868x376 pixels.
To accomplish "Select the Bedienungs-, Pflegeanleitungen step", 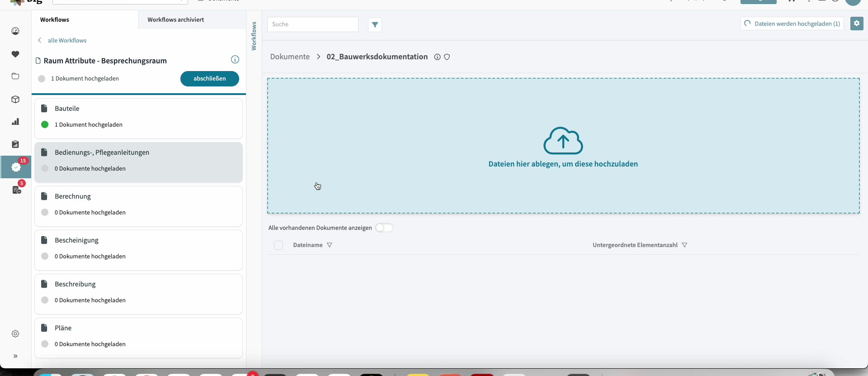I will [x=138, y=162].
